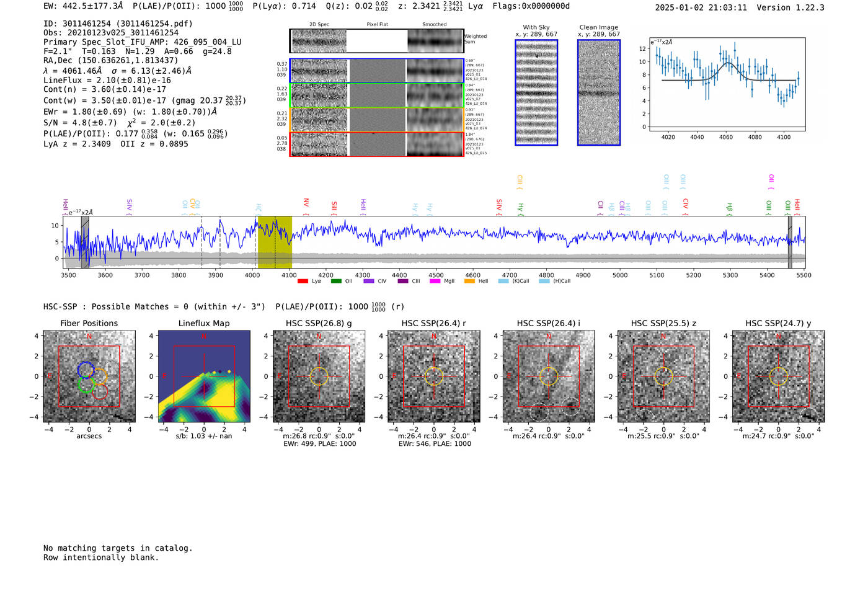Click the RA,Dec coordinates text

coord(110,60)
